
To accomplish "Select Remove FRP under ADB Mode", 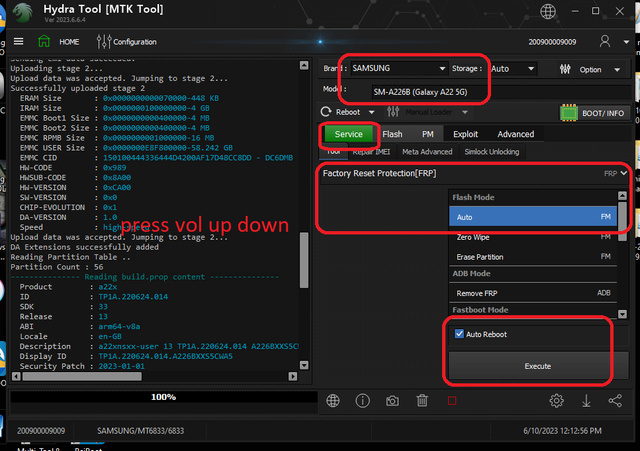I will point(533,293).
